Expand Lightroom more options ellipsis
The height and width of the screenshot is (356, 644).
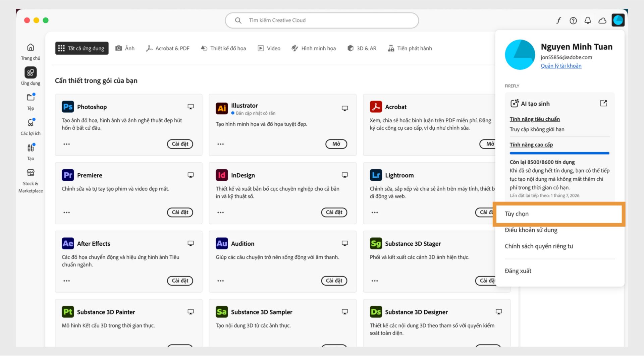click(x=375, y=213)
